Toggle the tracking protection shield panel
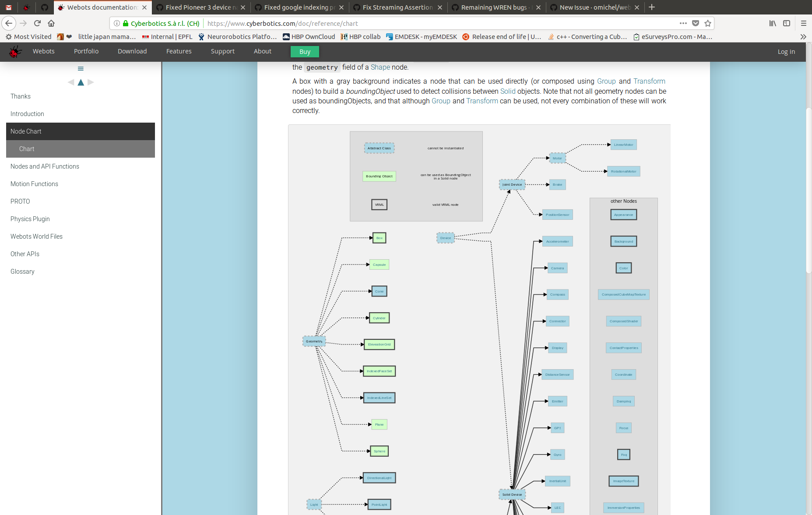 pyautogui.click(x=695, y=23)
